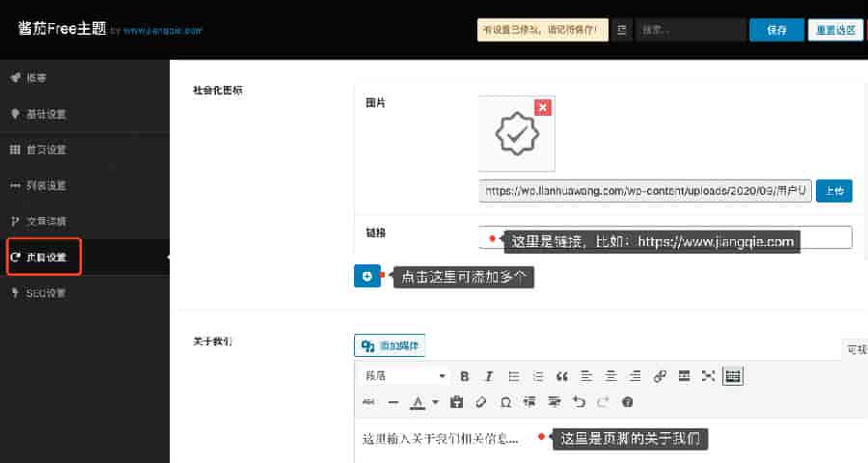Image resolution: width=868 pixels, height=463 pixels.
Task: Open 基础设置 in the sidebar
Action: coord(46,114)
